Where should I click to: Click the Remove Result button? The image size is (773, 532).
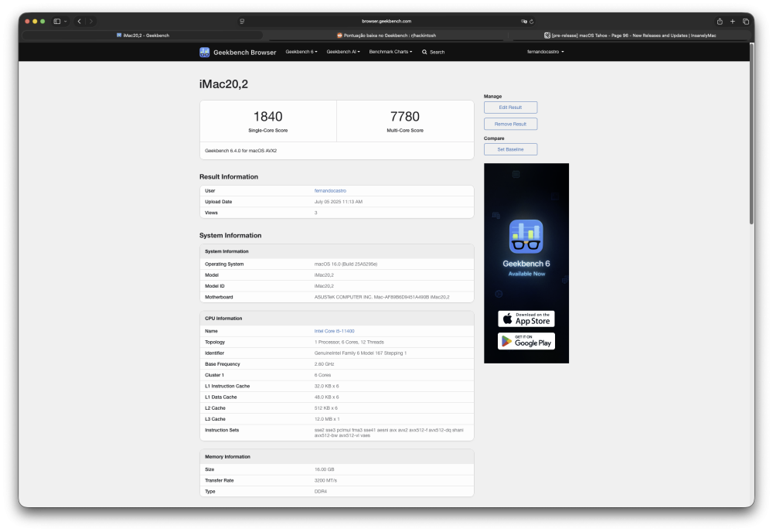pyautogui.click(x=510, y=124)
